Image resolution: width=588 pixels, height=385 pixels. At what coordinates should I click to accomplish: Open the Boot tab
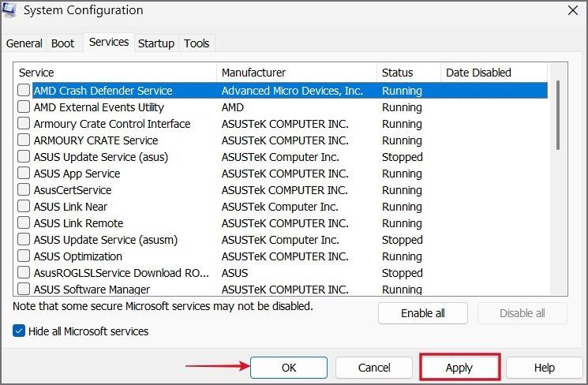[62, 43]
